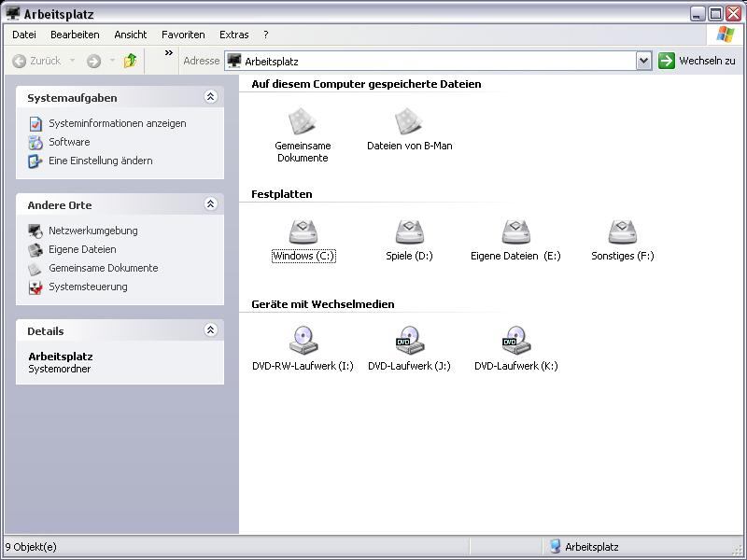Select the Dateien von B-Man folder icon
The image size is (747, 560).
408,121
